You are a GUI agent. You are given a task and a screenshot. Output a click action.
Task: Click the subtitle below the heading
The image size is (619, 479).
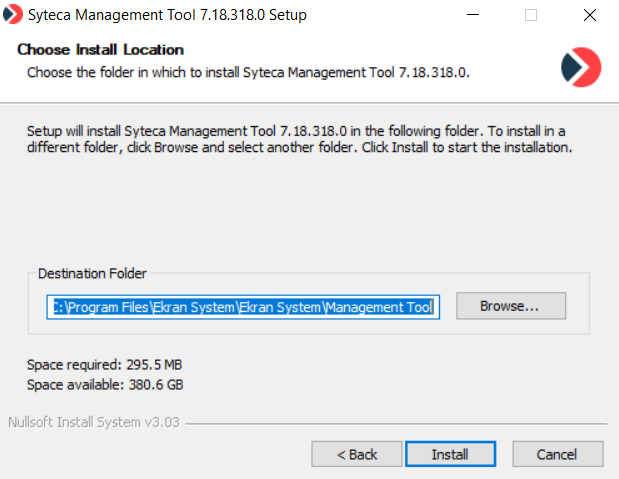coord(248,72)
